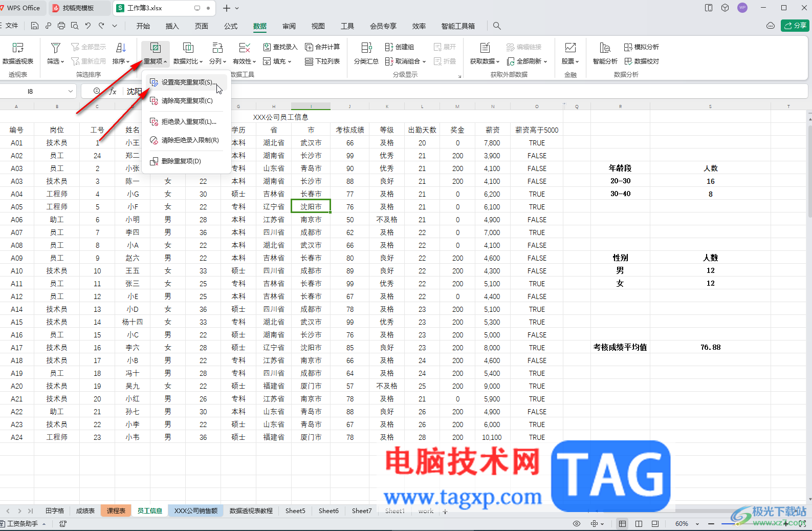This screenshot has width=812, height=531.
Task: Click the name box showing I8
Action: pos(31,92)
